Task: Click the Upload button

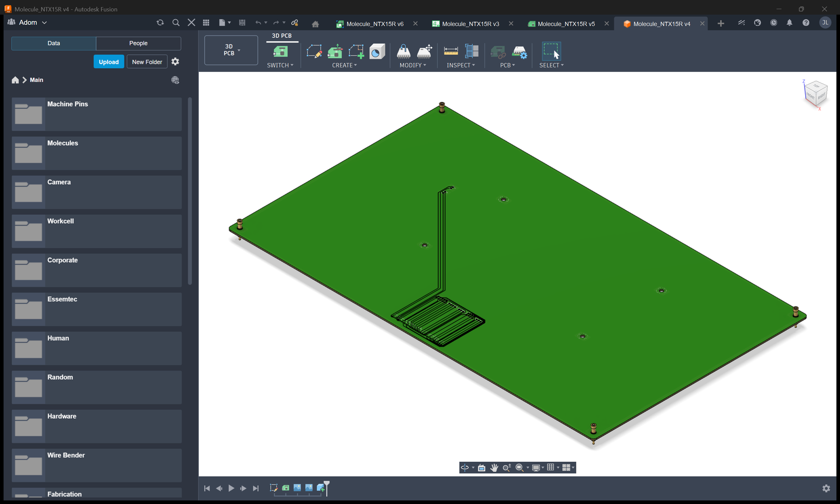Action: 109,62
